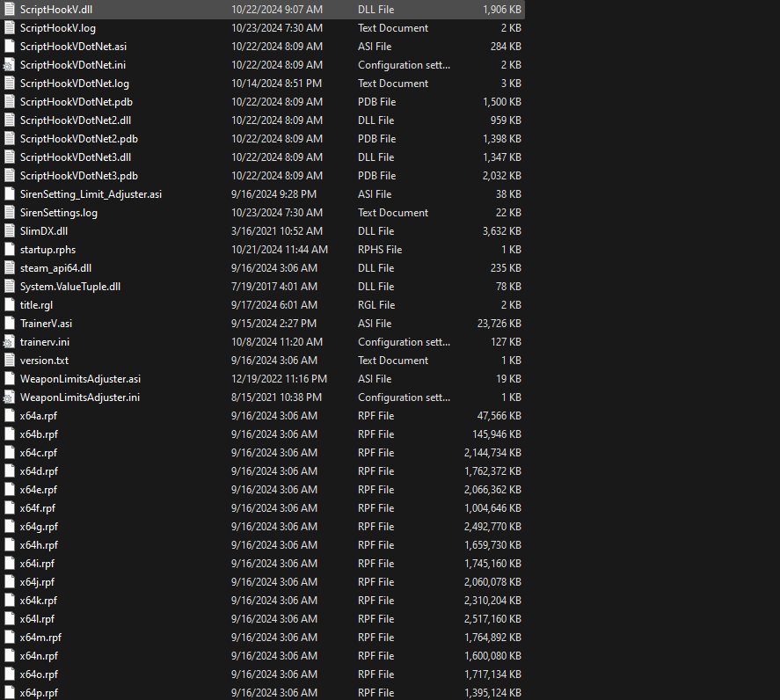Click the 10/21/2024 11:44 AM date cell
Screen dimensions: 780x700
click(280, 249)
